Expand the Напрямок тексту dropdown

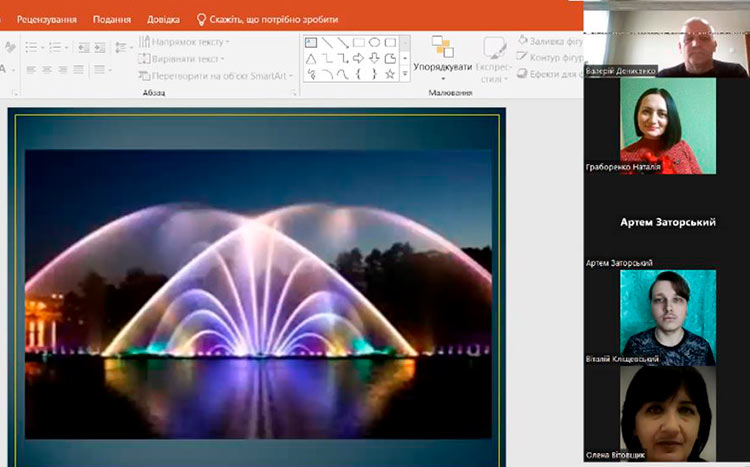click(186, 42)
